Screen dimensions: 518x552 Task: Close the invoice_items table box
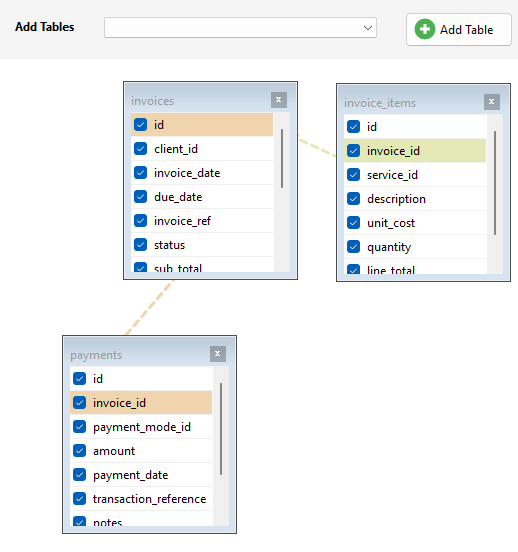pyautogui.click(x=492, y=102)
